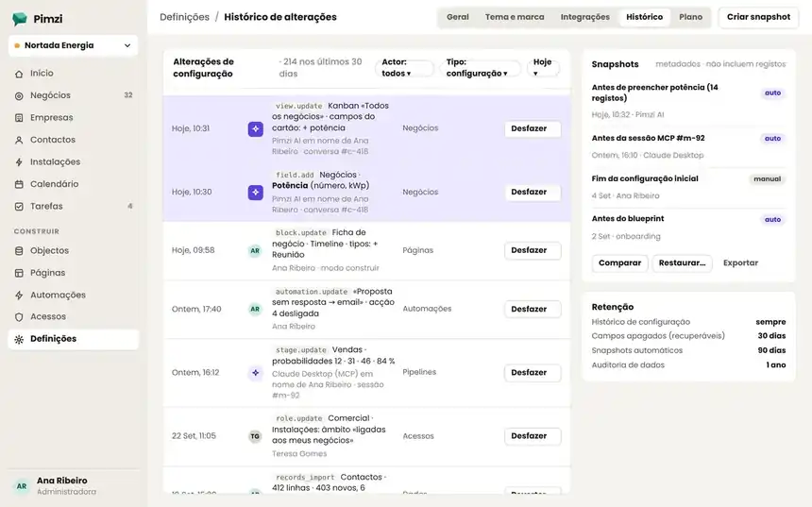Open Tarefas in the sidebar
This screenshot has height=507, width=812.
73,206
